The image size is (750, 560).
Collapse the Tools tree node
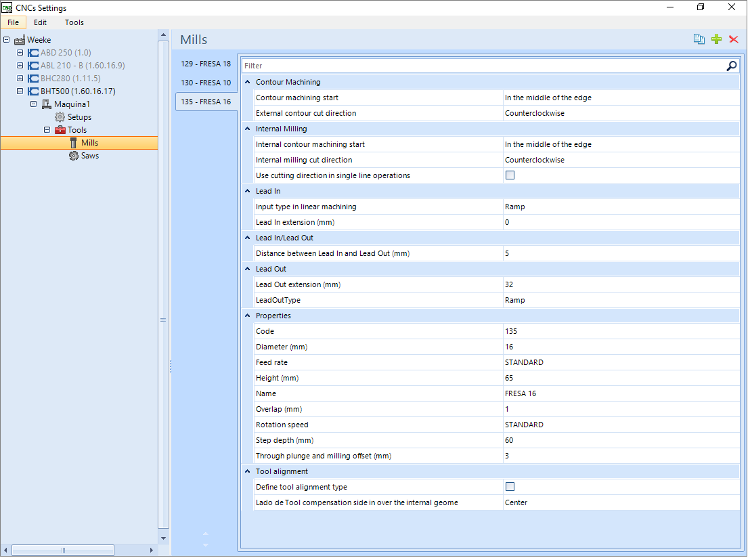47,130
